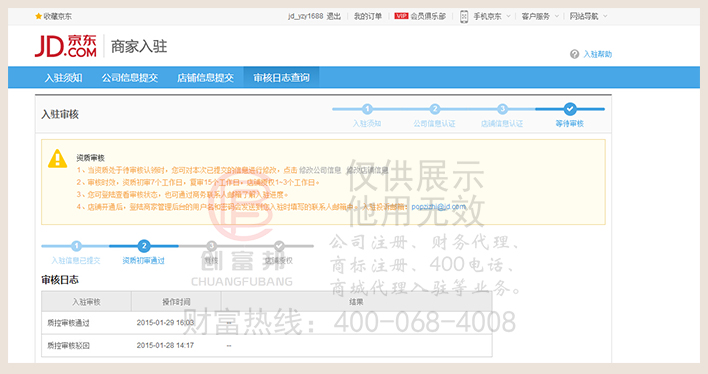The height and width of the screenshot is (374, 708).
Task: Click the checkmark circle 等待审核 step
Action: [570, 109]
